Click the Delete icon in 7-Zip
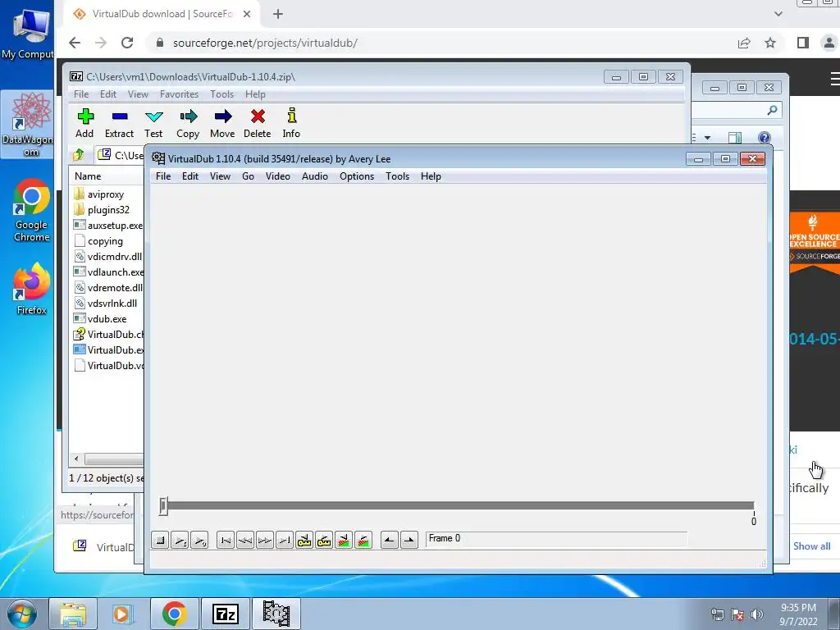840x630 pixels. coord(257,123)
